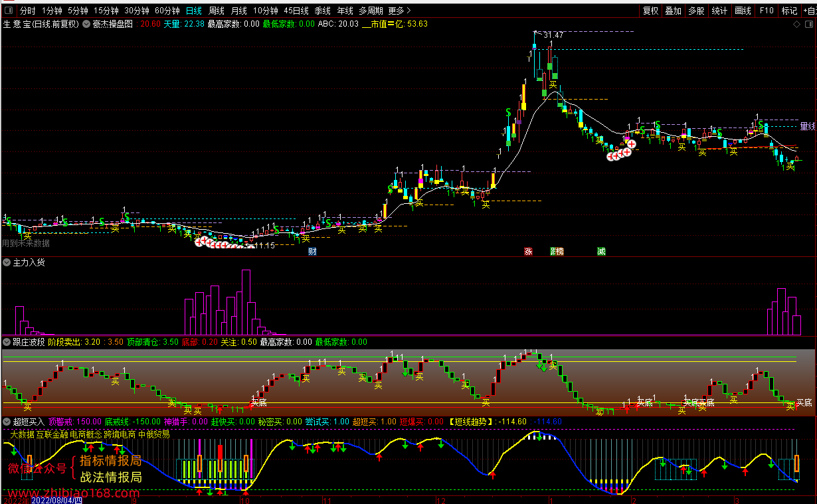
Task: Click the 用到未来数据 notice text
Action: [25, 244]
